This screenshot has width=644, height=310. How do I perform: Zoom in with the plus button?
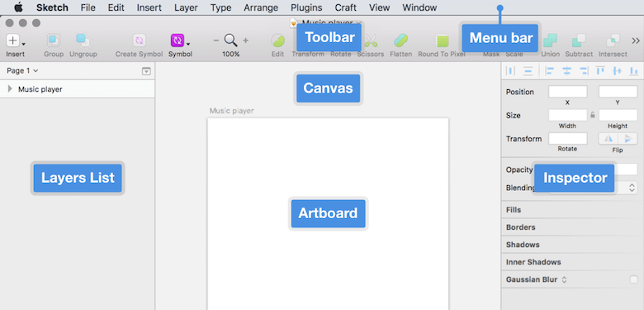(245, 41)
